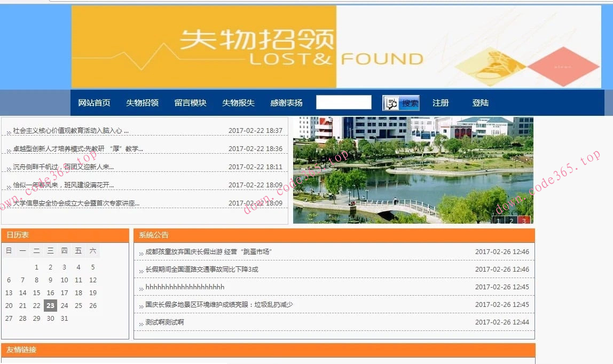
Task: Open the 注册 registration link
Action: point(441,102)
